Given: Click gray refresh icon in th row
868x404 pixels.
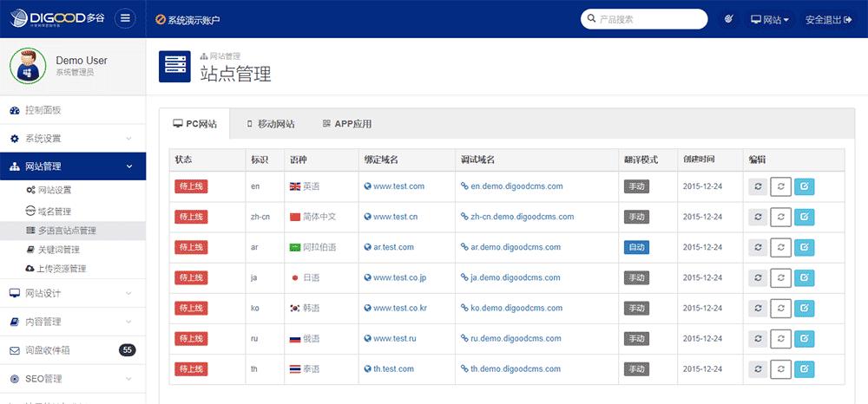Looking at the screenshot, I should 758,369.
